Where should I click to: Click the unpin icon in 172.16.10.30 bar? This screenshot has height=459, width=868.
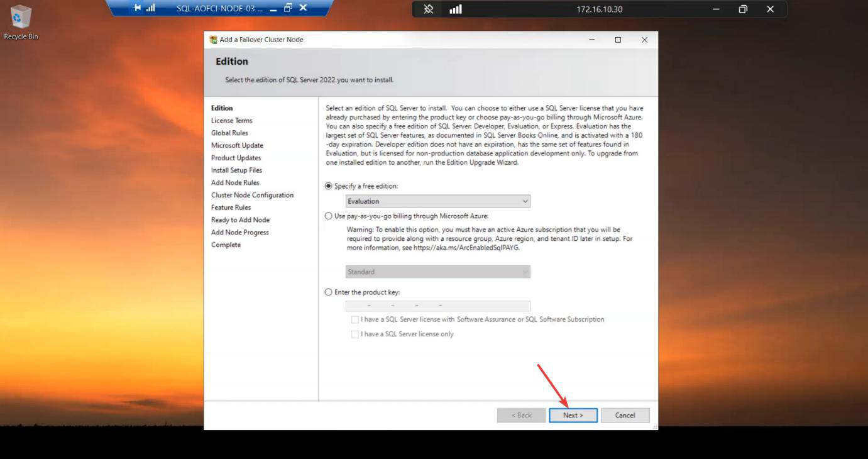pyautogui.click(x=429, y=9)
